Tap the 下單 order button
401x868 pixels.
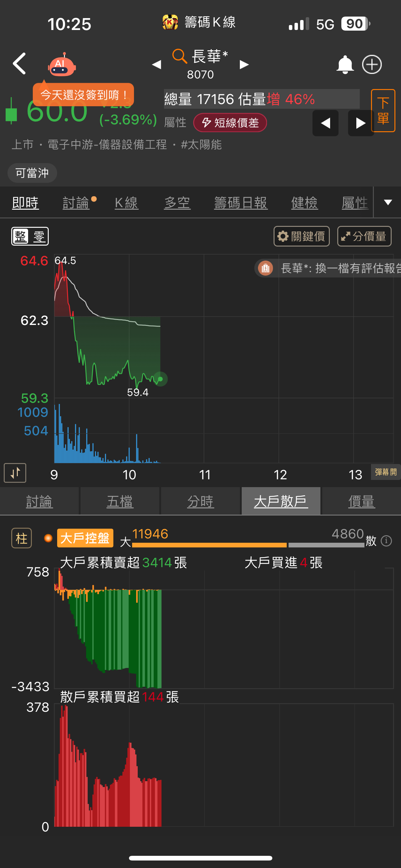383,111
